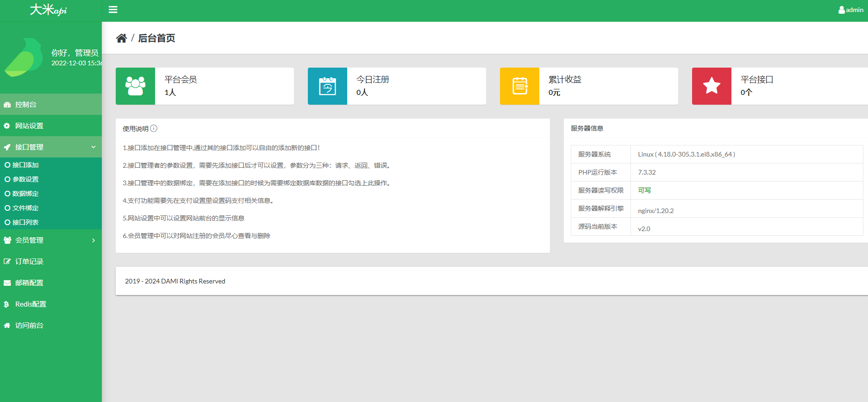Click 访问前台 to visit the frontend
868x402 pixels.
click(29, 326)
